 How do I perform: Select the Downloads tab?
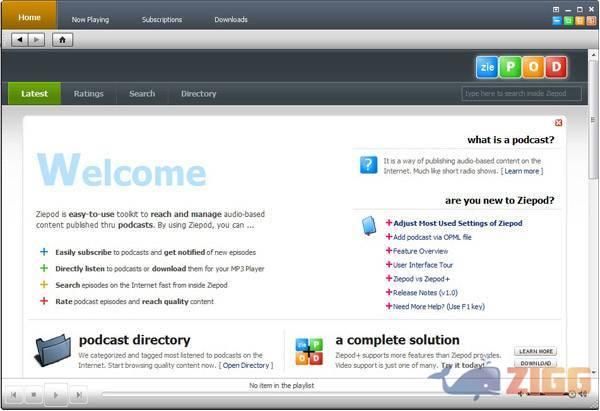[x=231, y=19]
